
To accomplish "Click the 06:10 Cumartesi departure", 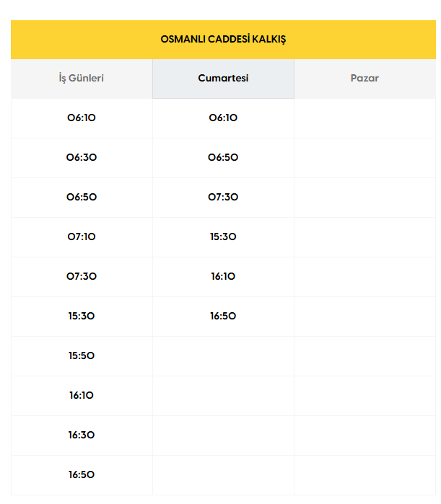I will 223,118.
